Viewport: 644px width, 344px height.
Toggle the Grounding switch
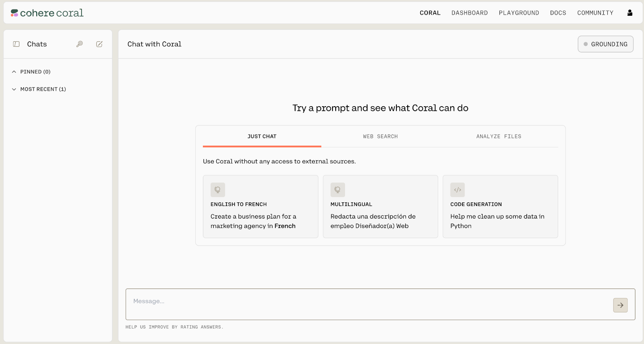pos(605,44)
